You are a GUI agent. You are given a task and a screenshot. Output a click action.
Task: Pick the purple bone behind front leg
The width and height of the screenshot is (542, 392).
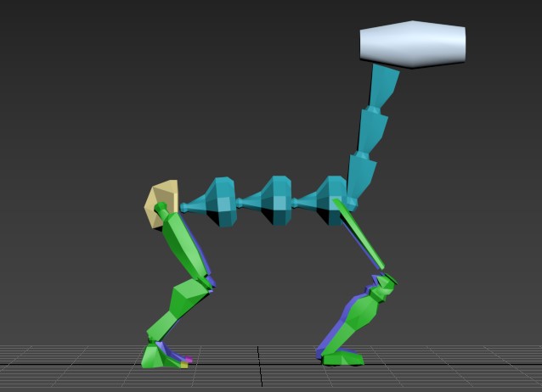(333, 333)
